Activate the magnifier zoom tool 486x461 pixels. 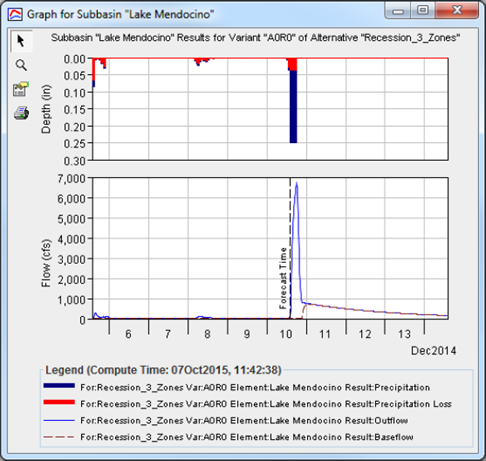click(21, 65)
